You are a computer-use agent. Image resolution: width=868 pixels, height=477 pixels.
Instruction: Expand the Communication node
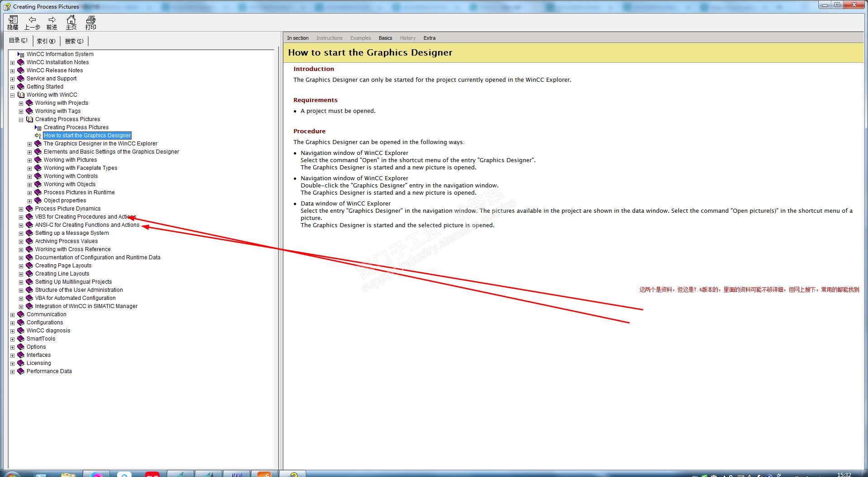click(x=13, y=315)
